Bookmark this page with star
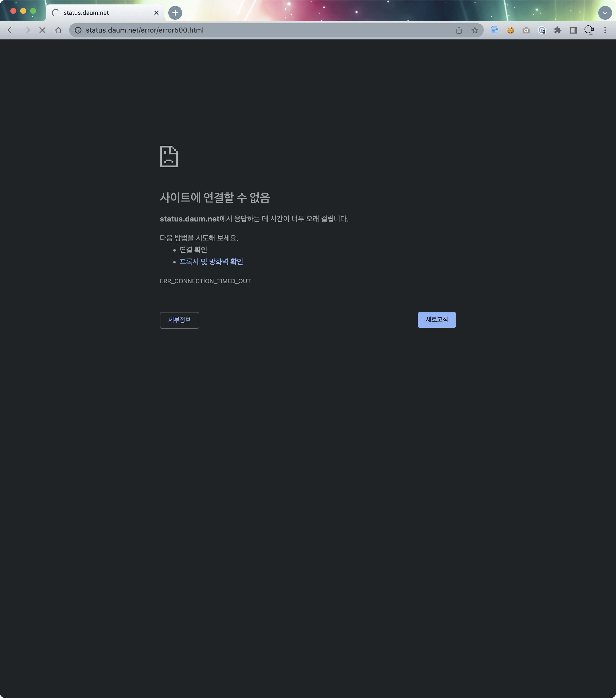Viewport: 616px width, 698px height. [475, 30]
